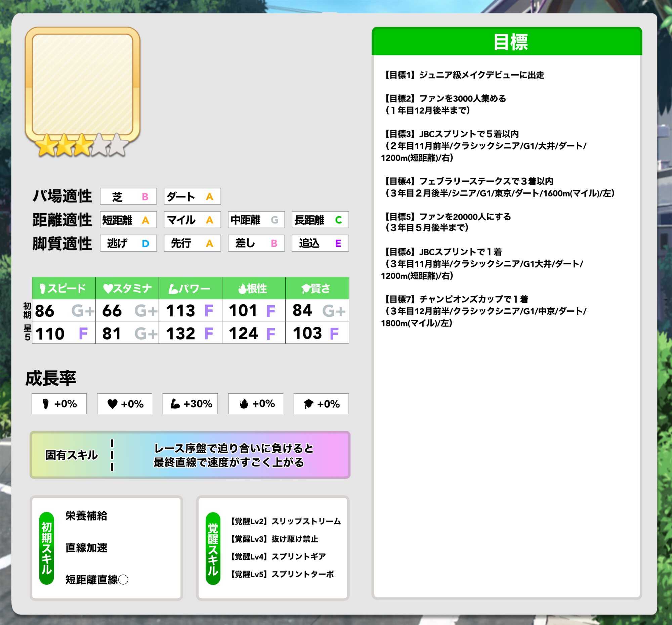This screenshot has width=672, height=625.
Task: Select the 差し B aptitude box
Action: pos(256,243)
